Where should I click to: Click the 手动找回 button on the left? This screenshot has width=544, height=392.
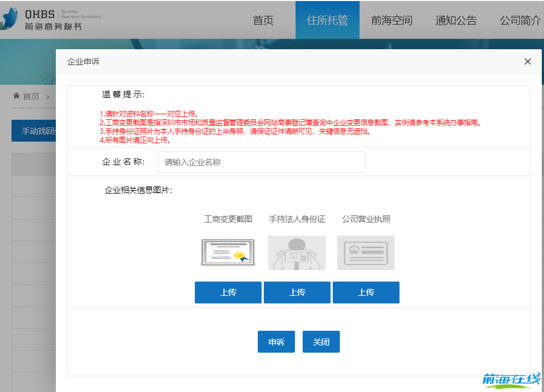34,131
